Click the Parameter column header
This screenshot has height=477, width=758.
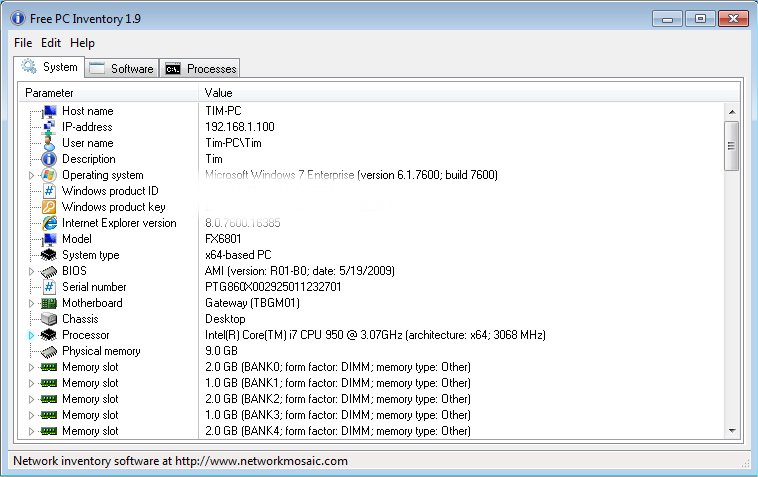[x=108, y=93]
